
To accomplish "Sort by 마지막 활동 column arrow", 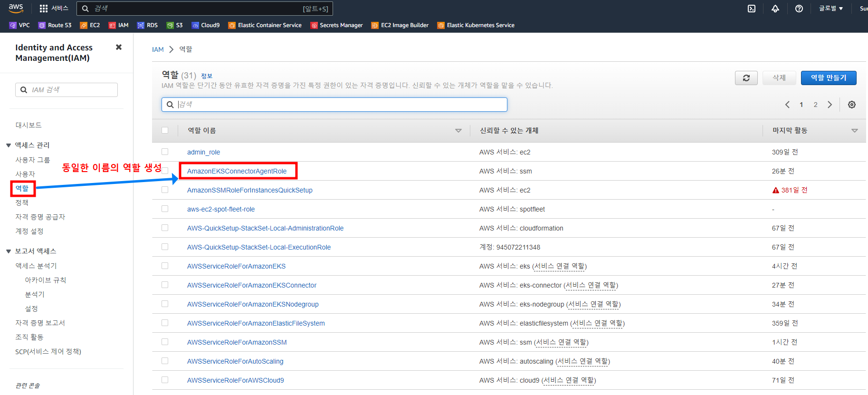I will point(855,131).
